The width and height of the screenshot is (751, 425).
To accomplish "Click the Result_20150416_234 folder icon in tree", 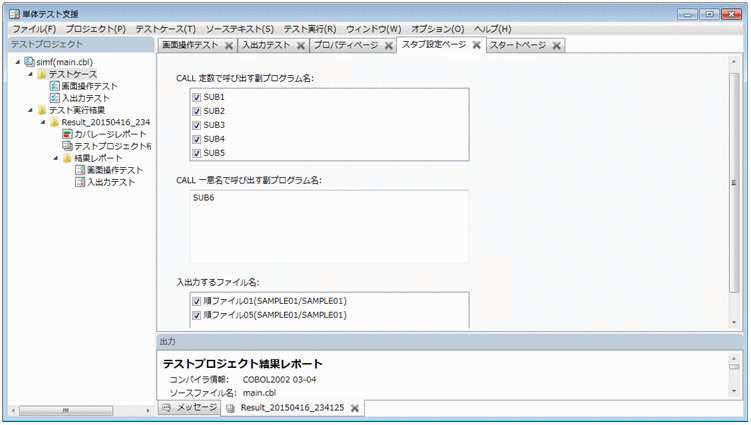I will 55,122.
